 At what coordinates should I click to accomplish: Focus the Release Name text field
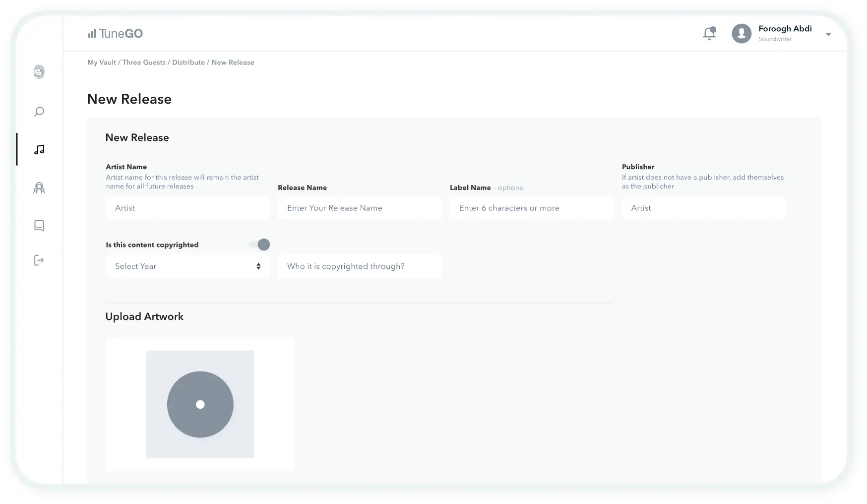tap(360, 208)
